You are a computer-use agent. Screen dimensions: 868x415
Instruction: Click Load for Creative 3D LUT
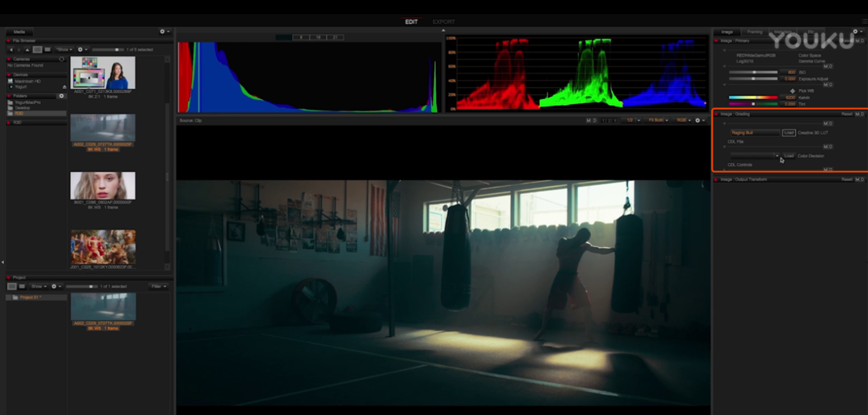click(789, 133)
